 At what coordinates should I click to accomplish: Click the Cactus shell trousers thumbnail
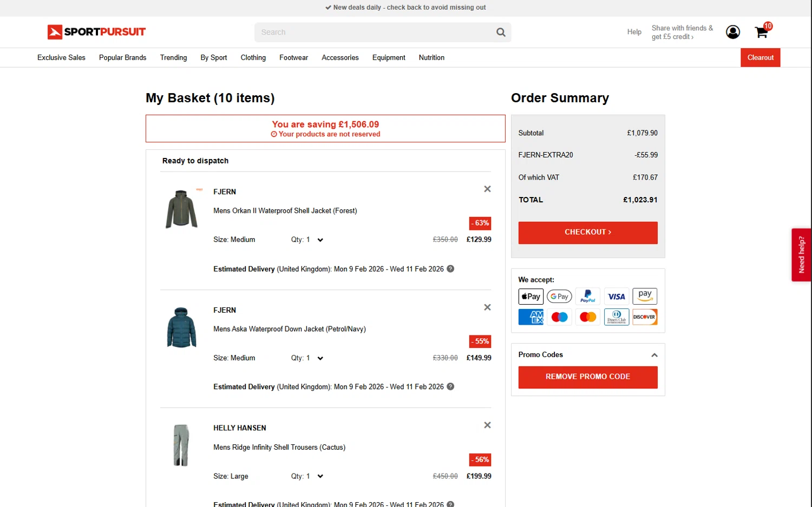pyautogui.click(x=181, y=445)
